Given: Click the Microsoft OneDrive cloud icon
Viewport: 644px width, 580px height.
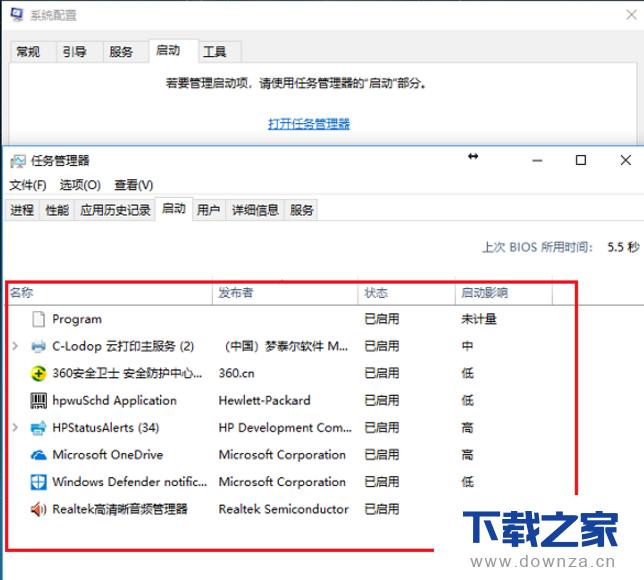Looking at the screenshot, I should pyautogui.click(x=39, y=454).
